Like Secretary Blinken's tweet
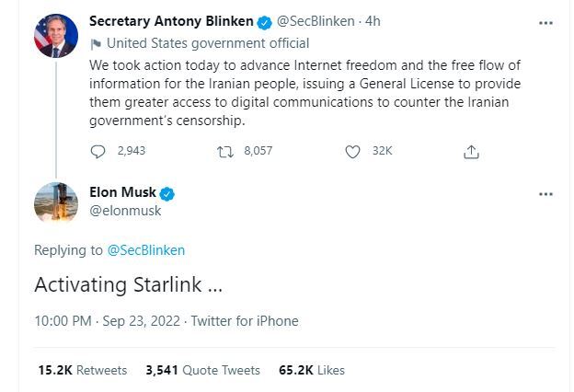Image resolution: width=574 pixels, height=392 pixels. click(x=351, y=151)
